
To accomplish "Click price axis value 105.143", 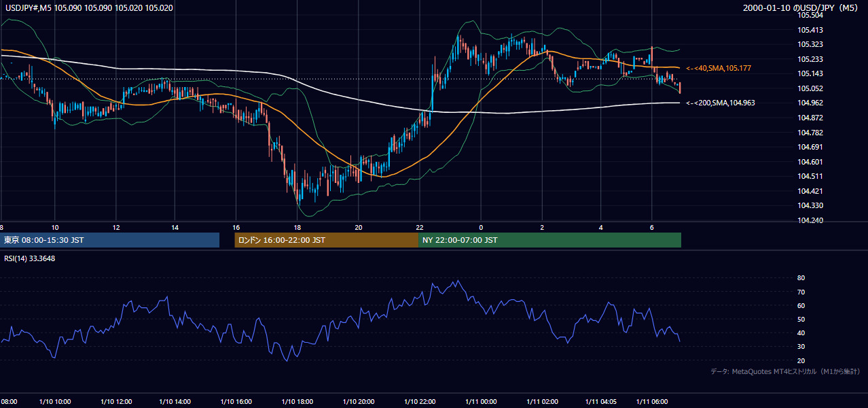I will [810, 74].
